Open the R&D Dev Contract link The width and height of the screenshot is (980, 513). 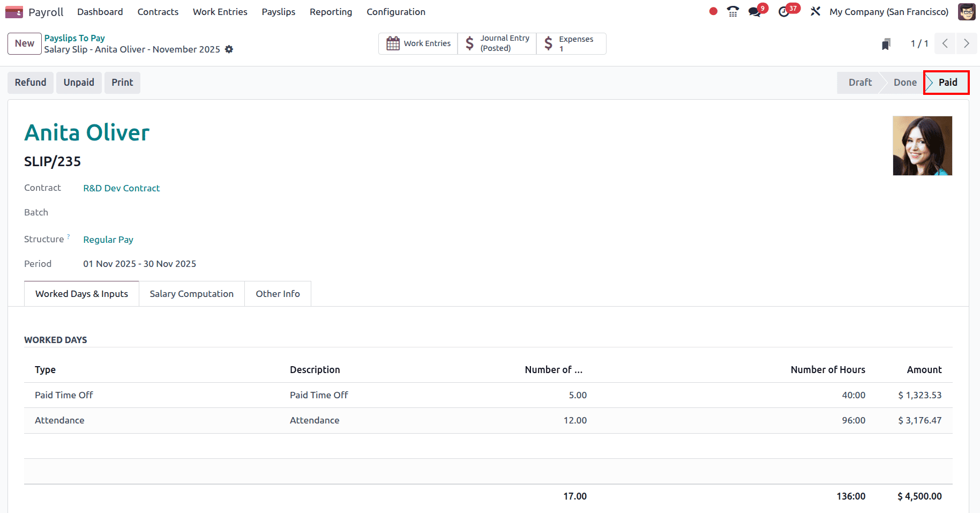121,188
